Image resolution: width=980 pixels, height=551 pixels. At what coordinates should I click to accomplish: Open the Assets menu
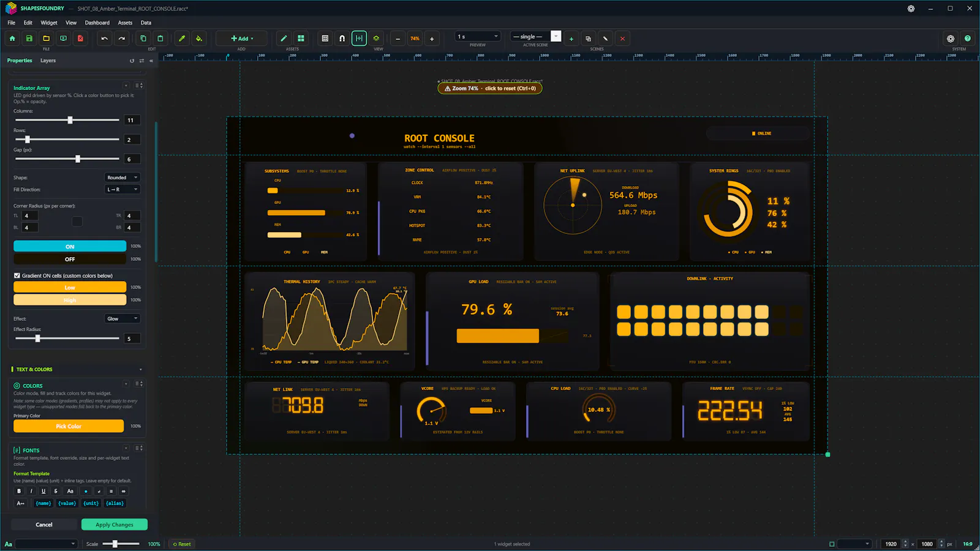pyautogui.click(x=125, y=23)
